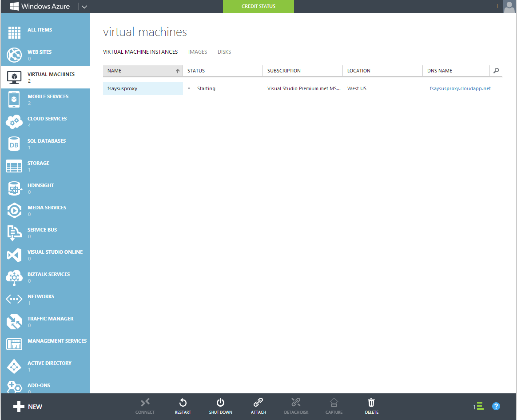This screenshot has height=420, width=517.
Task: Open the Active Directory diamond icon
Action: [x=14, y=366]
